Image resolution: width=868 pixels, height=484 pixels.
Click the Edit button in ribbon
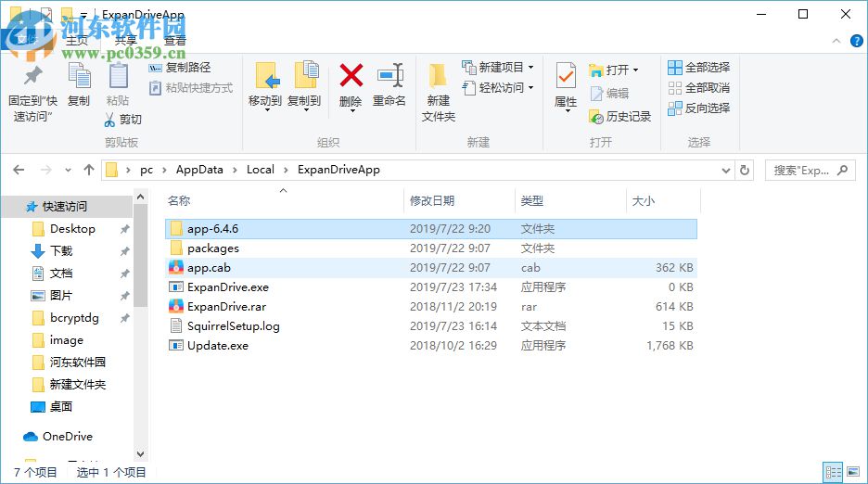pos(609,94)
